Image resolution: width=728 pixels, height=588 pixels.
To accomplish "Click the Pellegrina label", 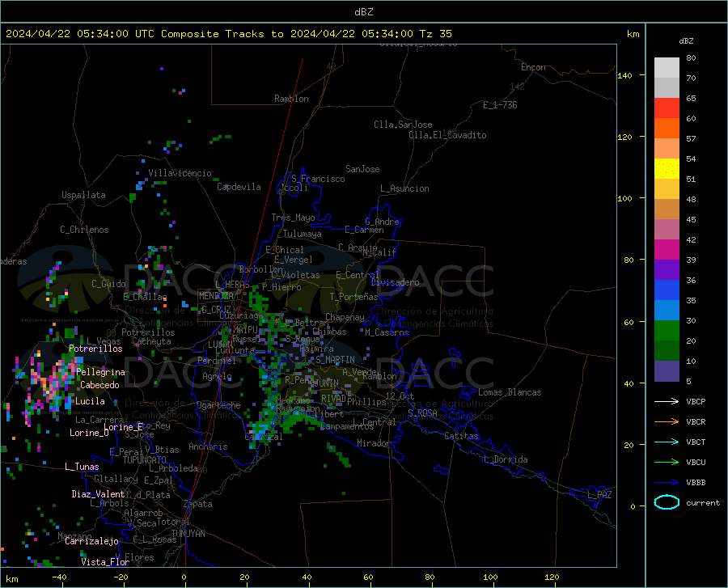I will 101,372.
